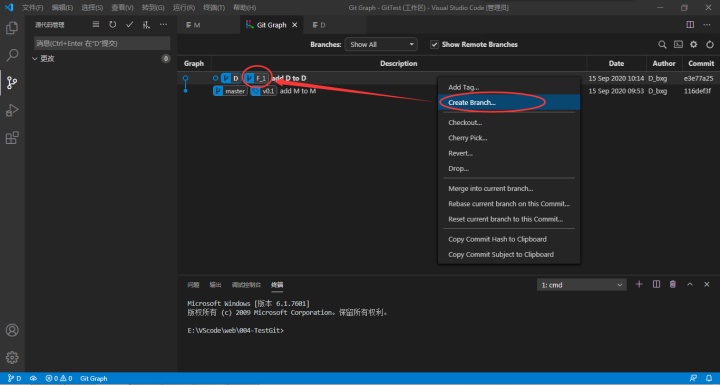Refresh the Git Graph view
This screenshot has width=720, height=385.
click(x=710, y=45)
